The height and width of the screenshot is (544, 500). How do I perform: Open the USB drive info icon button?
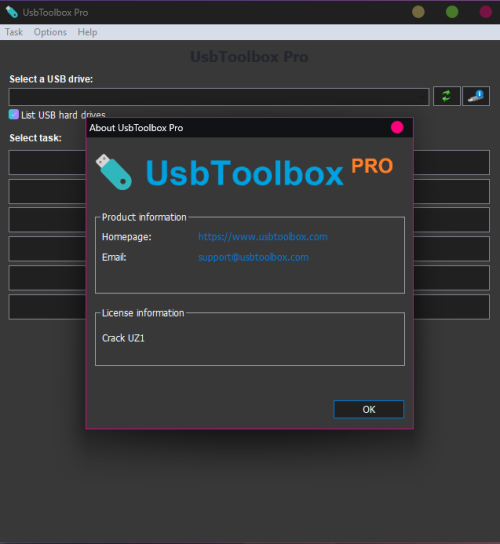[x=476, y=96]
